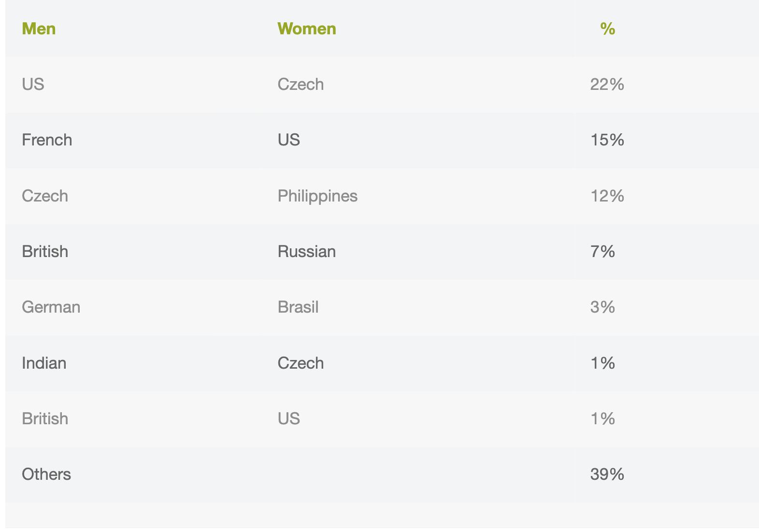Click Czech in the Men column
Image resolution: width=759 pixels, height=532 pixels.
pyautogui.click(x=45, y=196)
